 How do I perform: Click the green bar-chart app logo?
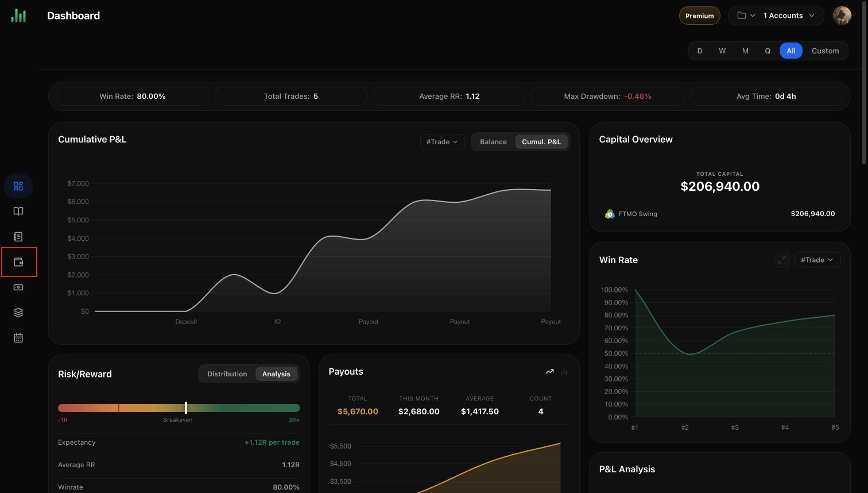coord(18,16)
